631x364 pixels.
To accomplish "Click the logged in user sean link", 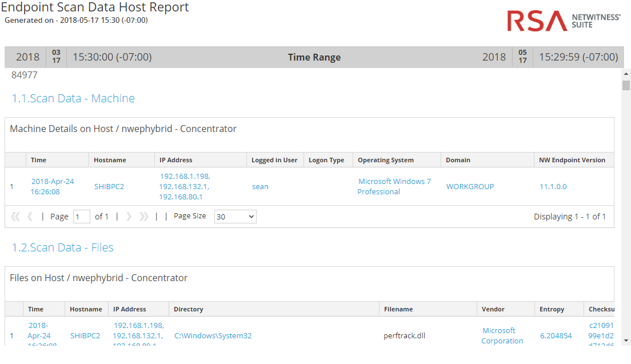I will pyautogui.click(x=260, y=186).
